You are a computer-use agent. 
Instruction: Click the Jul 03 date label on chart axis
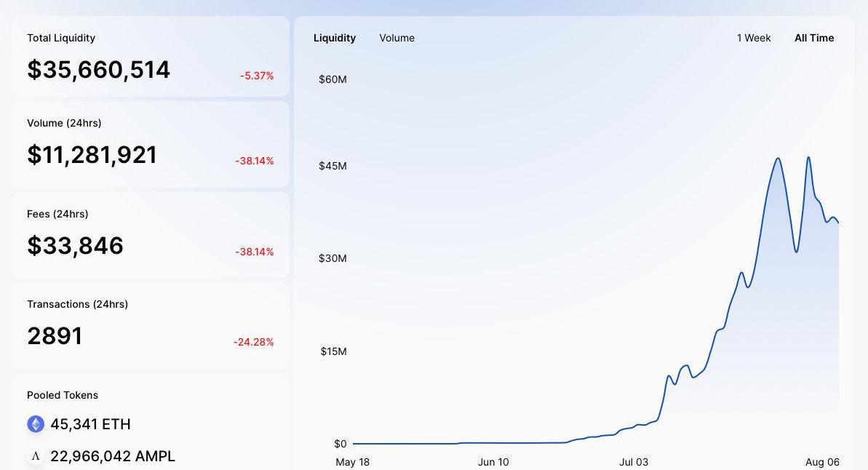click(634, 462)
